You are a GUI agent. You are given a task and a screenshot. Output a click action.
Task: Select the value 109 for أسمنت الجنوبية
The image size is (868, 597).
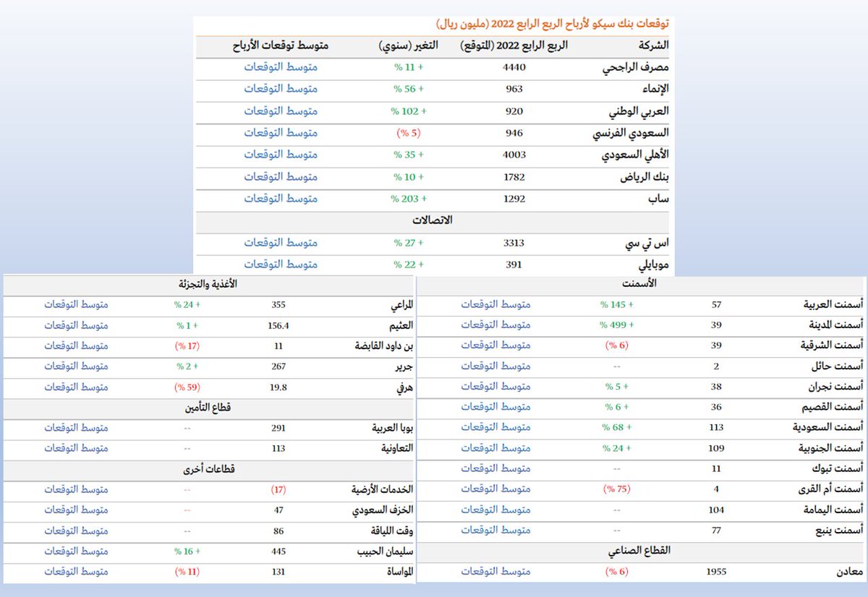click(715, 448)
